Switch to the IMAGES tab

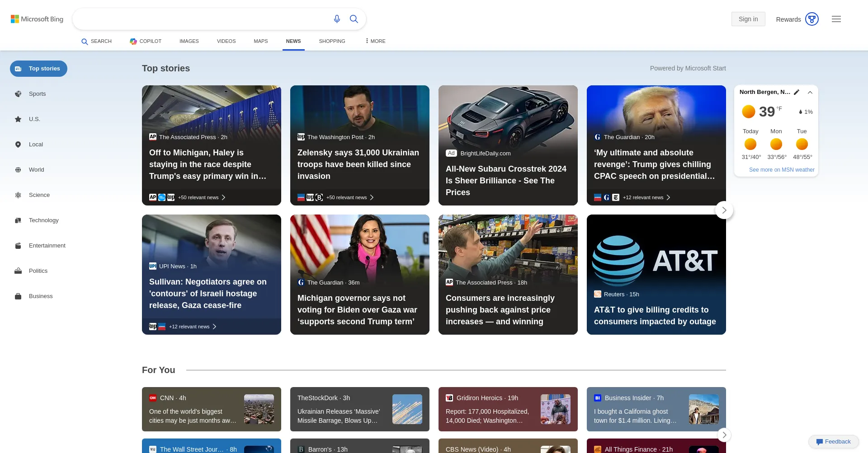pos(189,41)
